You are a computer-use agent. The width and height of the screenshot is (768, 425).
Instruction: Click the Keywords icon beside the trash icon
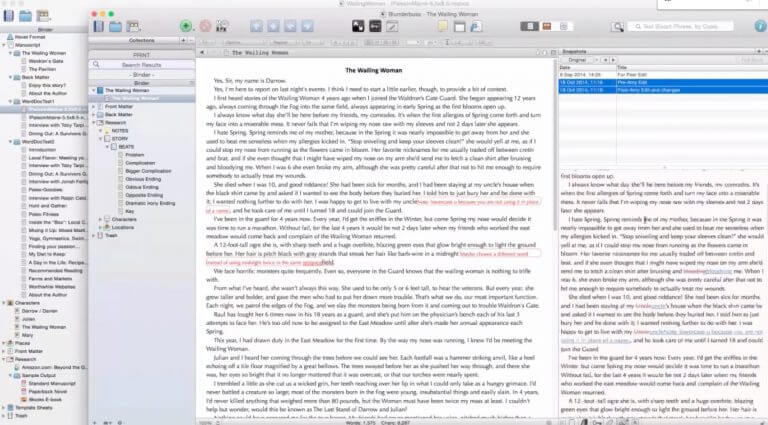pyautogui.click(x=222, y=26)
